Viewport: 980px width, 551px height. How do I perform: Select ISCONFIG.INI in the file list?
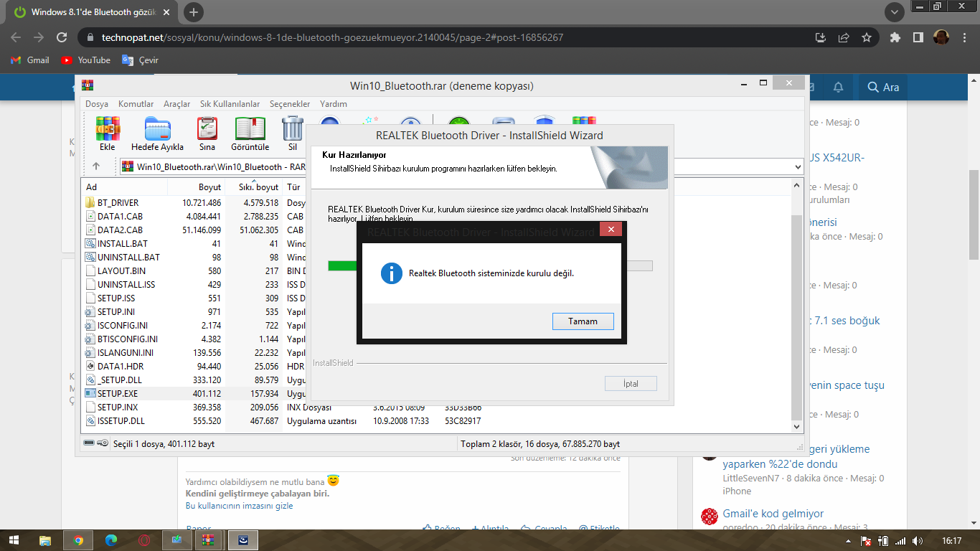pyautogui.click(x=123, y=326)
